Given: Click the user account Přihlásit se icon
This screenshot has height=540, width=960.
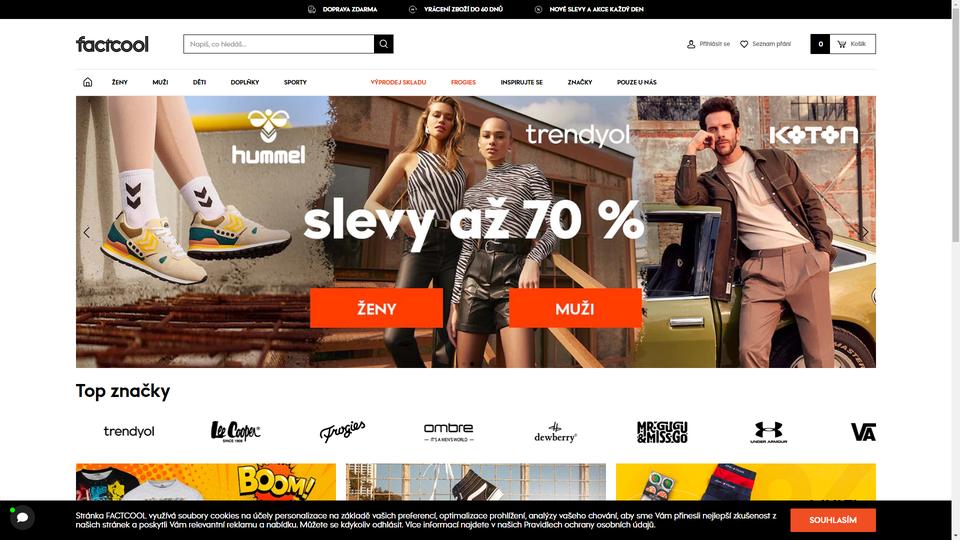Looking at the screenshot, I should click(x=691, y=44).
